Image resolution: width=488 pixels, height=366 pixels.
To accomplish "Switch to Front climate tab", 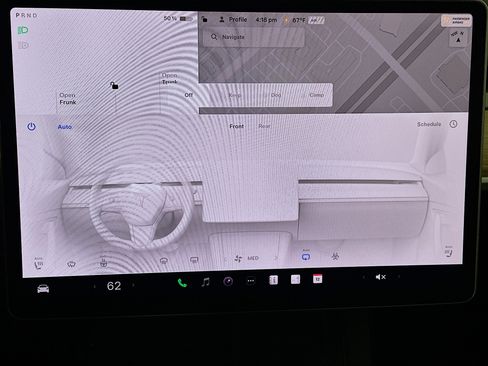I will [x=236, y=126].
